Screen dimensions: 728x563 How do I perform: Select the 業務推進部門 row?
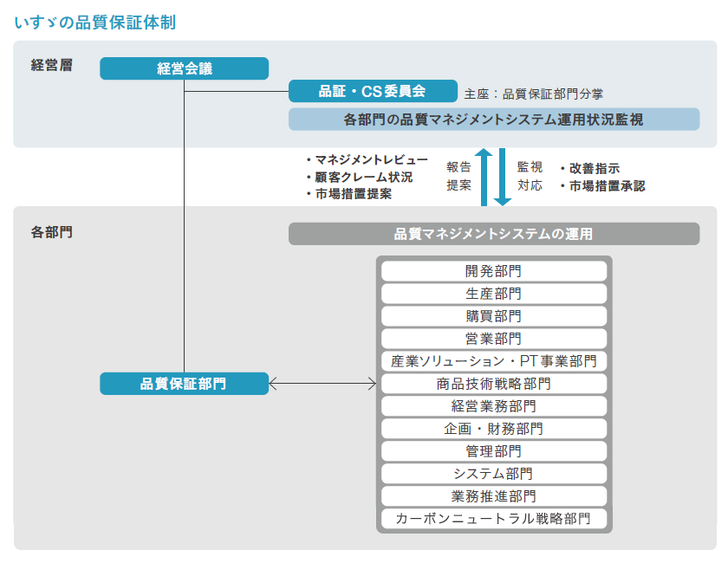[x=494, y=496]
